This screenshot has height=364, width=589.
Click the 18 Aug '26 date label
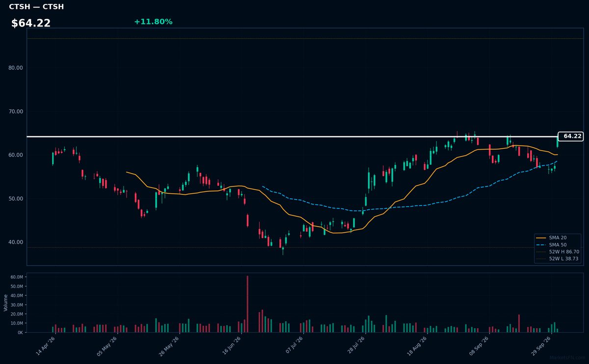tap(417, 346)
